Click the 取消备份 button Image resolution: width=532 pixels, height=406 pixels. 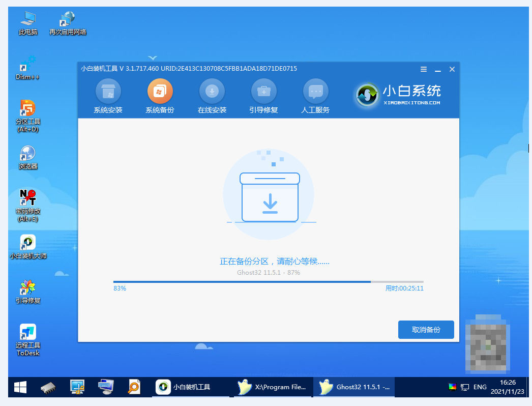426,330
